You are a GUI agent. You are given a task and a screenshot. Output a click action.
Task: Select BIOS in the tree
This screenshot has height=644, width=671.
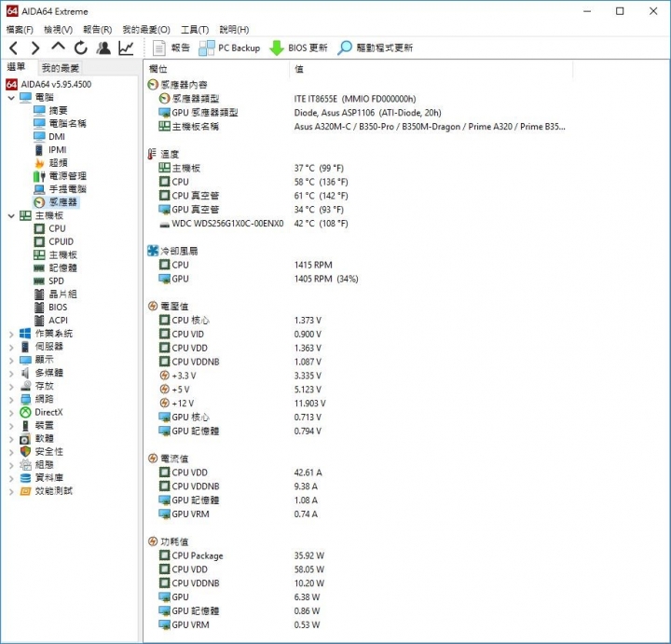50,308
